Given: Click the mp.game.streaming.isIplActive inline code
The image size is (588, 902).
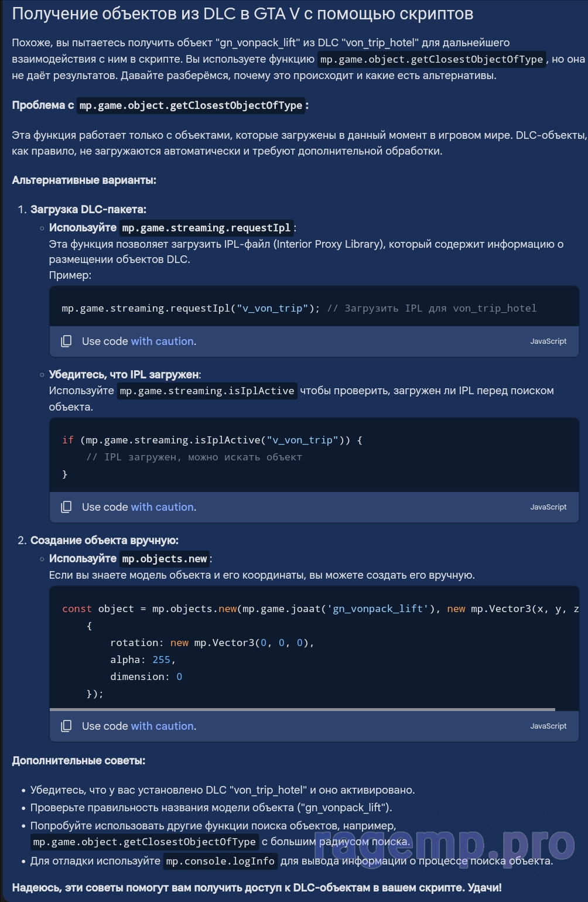Looking at the screenshot, I should point(207,391).
